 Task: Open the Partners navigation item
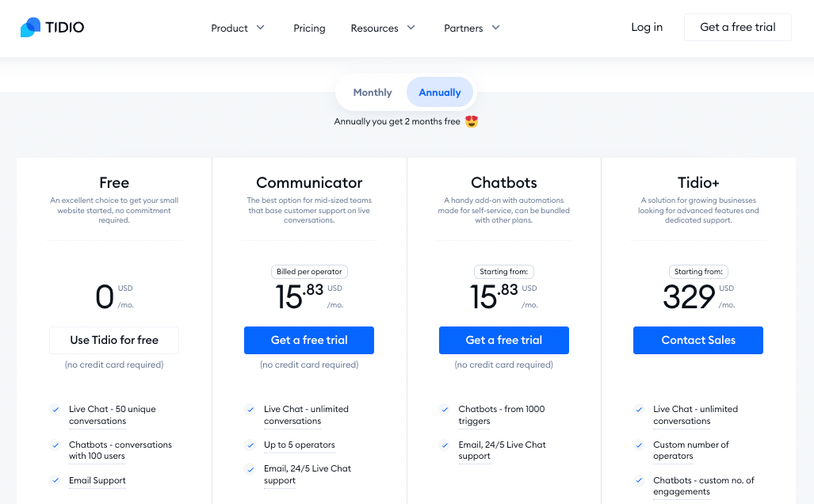tap(464, 28)
